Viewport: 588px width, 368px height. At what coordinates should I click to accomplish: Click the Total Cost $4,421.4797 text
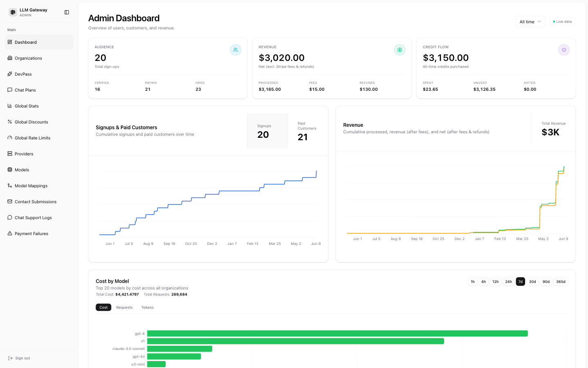point(117,294)
